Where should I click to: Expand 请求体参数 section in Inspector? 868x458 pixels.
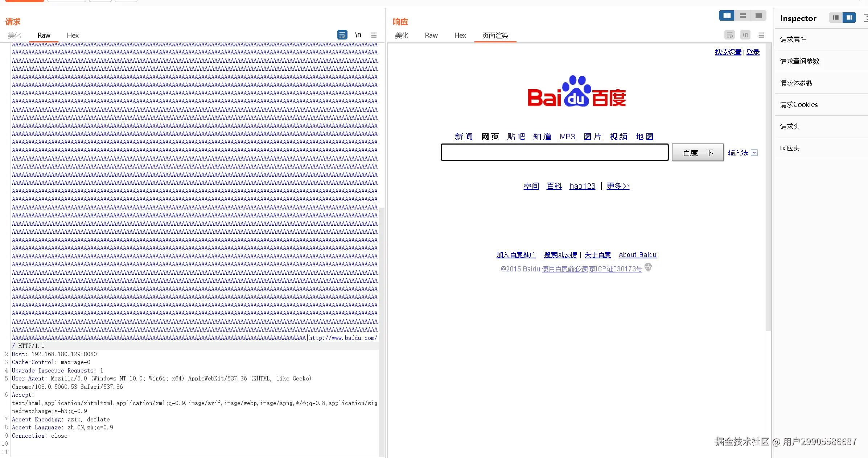click(x=821, y=83)
